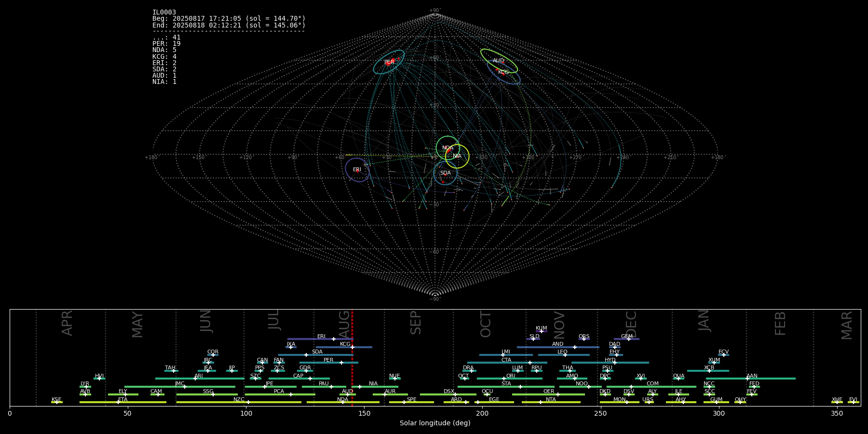Click the LEO shower bar in the timeline

click(564, 355)
